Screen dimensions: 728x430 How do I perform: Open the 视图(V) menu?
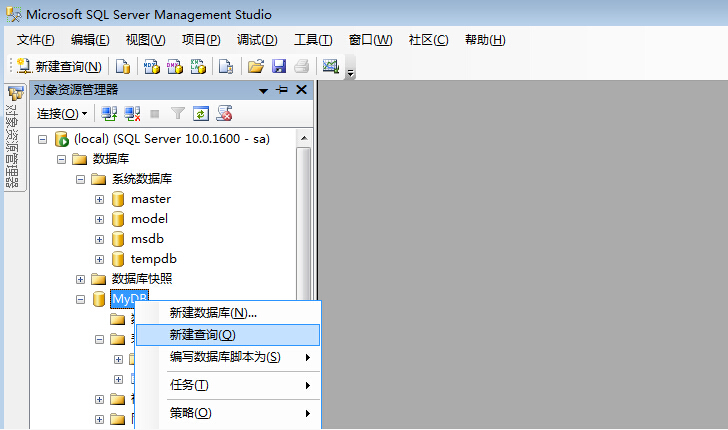[145, 40]
